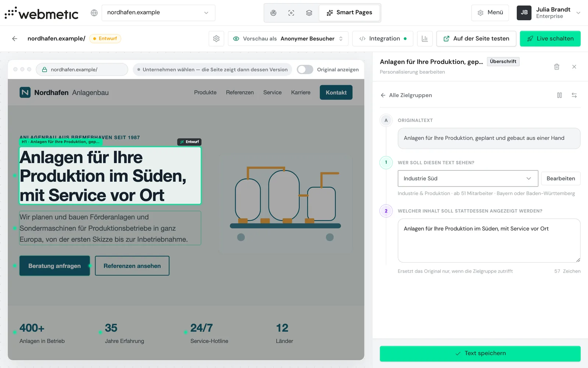Image resolution: width=588 pixels, height=368 pixels.
Task: Click the webmetic logo
Action: point(42,13)
